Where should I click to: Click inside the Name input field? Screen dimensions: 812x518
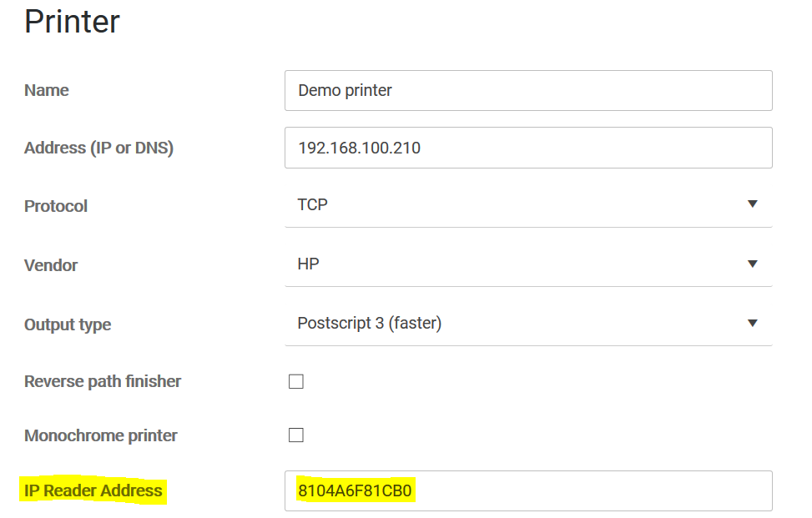[x=528, y=90]
